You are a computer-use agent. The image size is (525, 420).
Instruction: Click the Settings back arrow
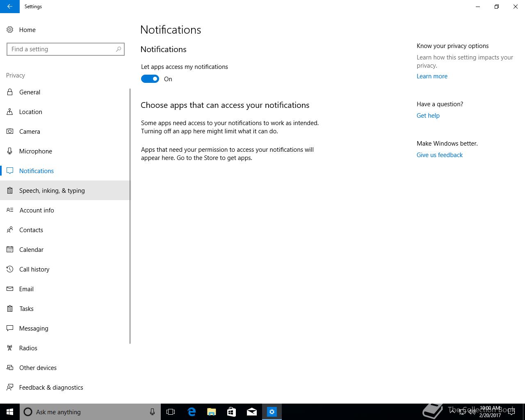point(10,7)
